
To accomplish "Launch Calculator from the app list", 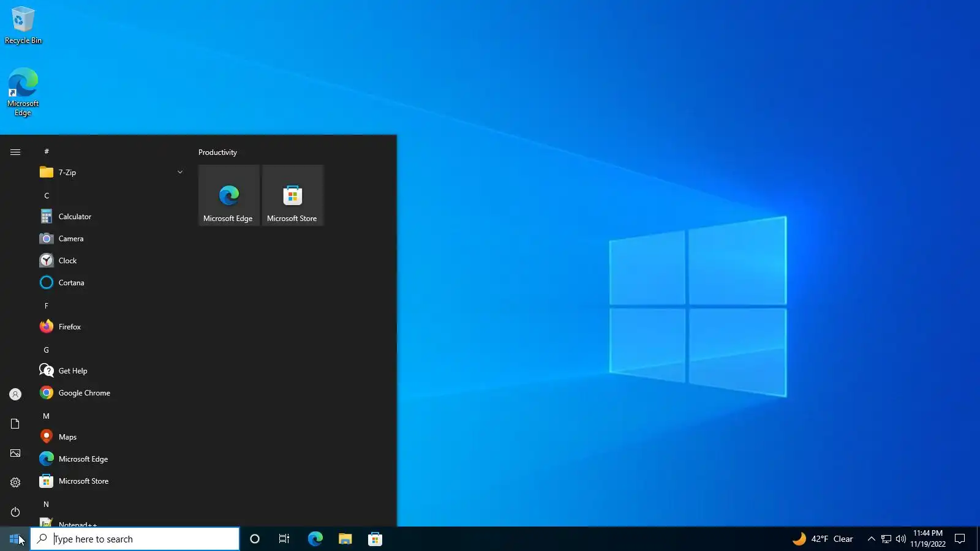I will [x=111, y=217].
